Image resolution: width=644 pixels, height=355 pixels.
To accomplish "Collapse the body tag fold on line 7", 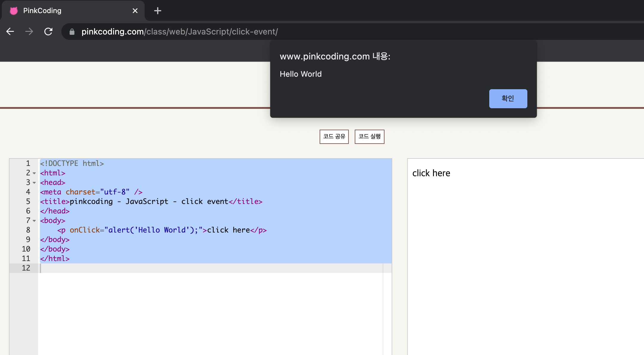I will click(34, 221).
